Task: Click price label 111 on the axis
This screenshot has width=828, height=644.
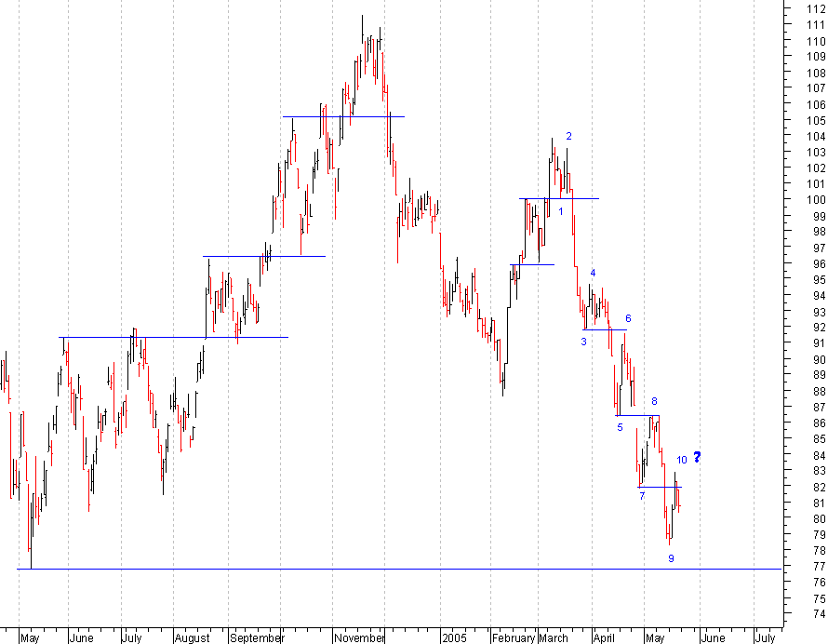Action: [816, 25]
